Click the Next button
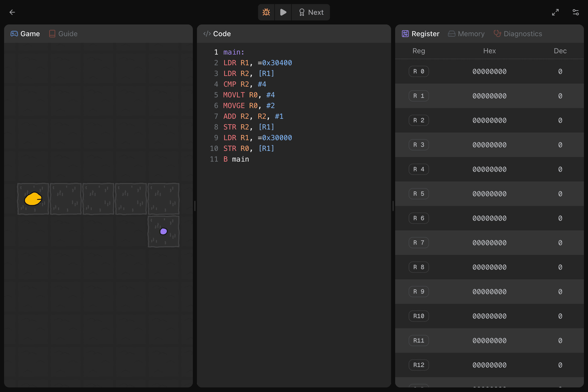 tap(311, 12)
